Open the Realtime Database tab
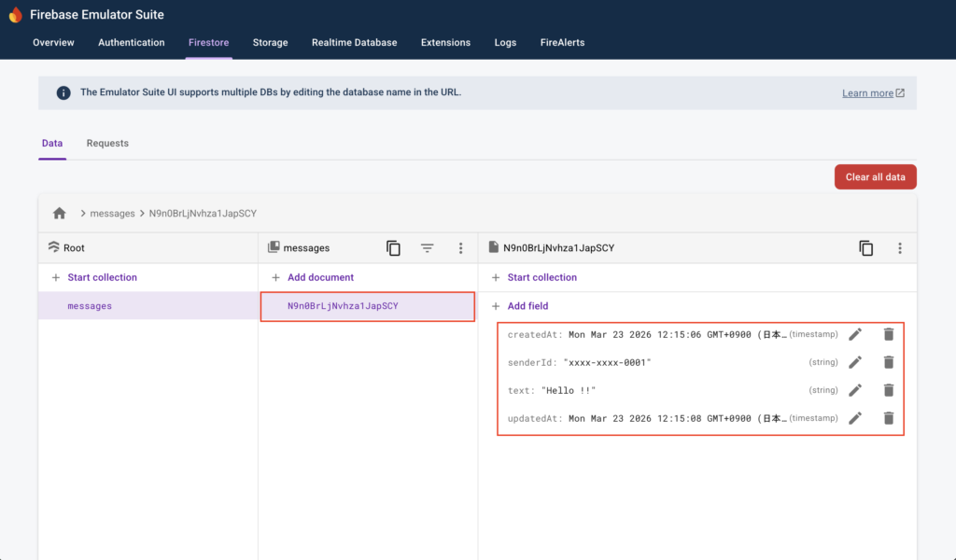 pos(354,43)
